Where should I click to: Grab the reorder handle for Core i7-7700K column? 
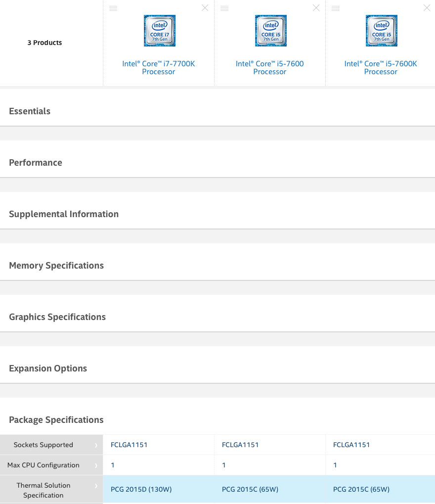113,8
